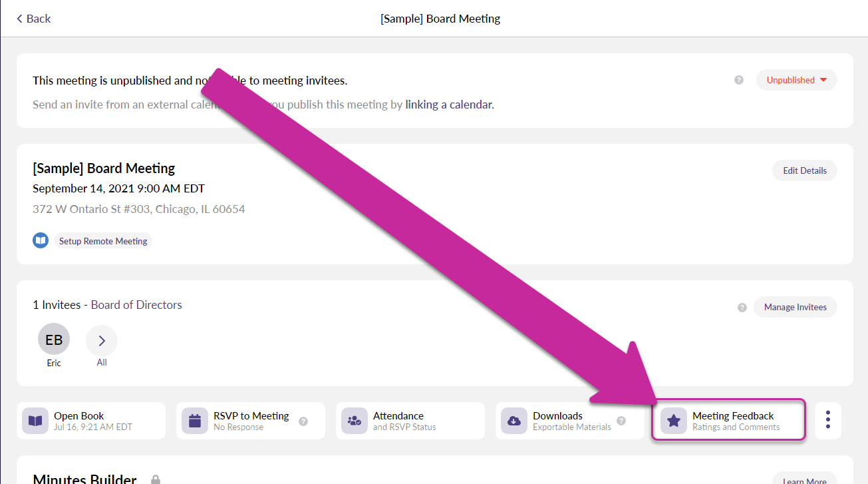This screenshot has height=484, width=868.
Task: Click the Downloads cloud icon
Action: point(514,421)
